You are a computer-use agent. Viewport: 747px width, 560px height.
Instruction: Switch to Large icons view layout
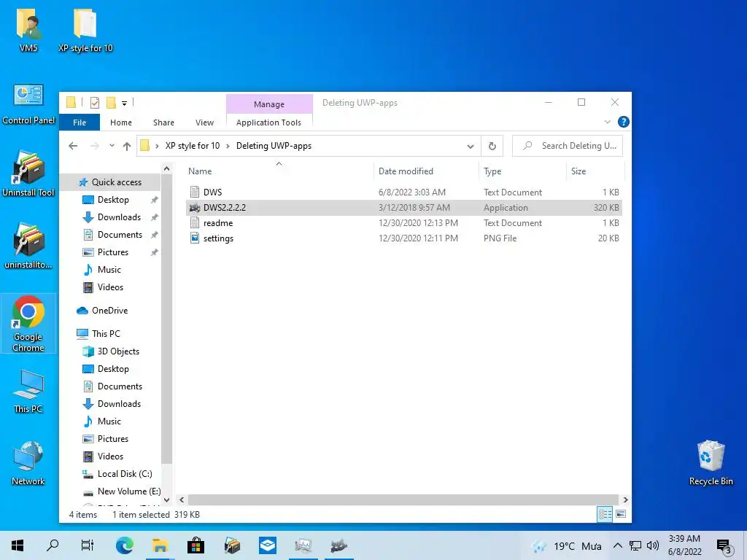tap(621, 514)
